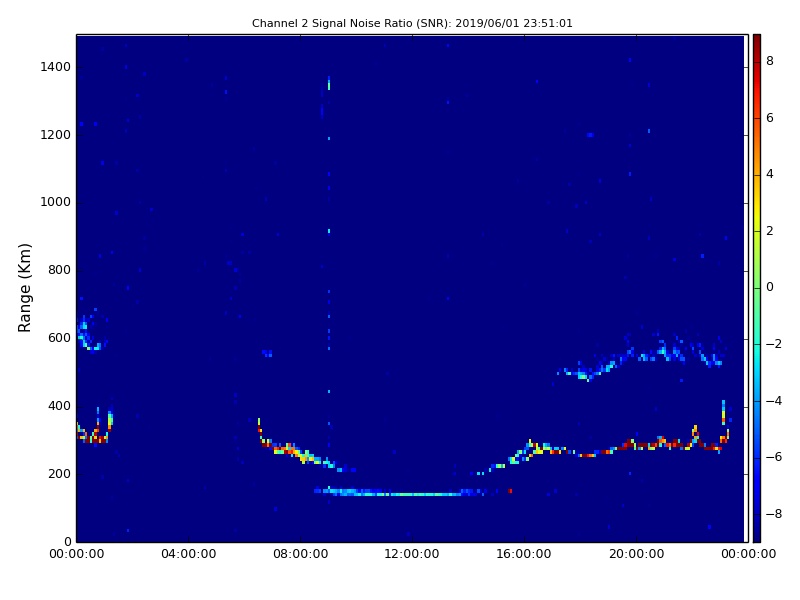This screenshot has height=600, width=800.
Task: Click the green middle of the colorbar
Action: pos(757,288)
